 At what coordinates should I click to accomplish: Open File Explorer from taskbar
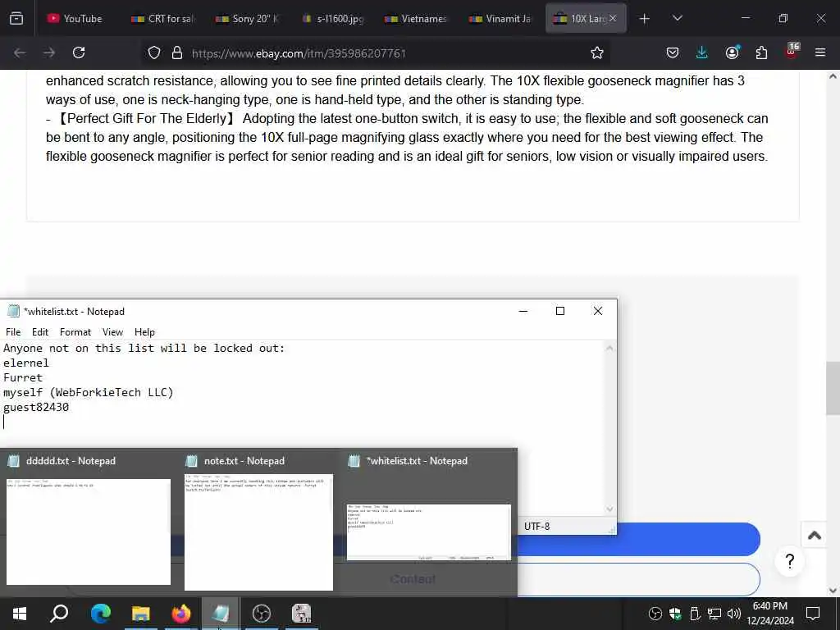[141, 614]
